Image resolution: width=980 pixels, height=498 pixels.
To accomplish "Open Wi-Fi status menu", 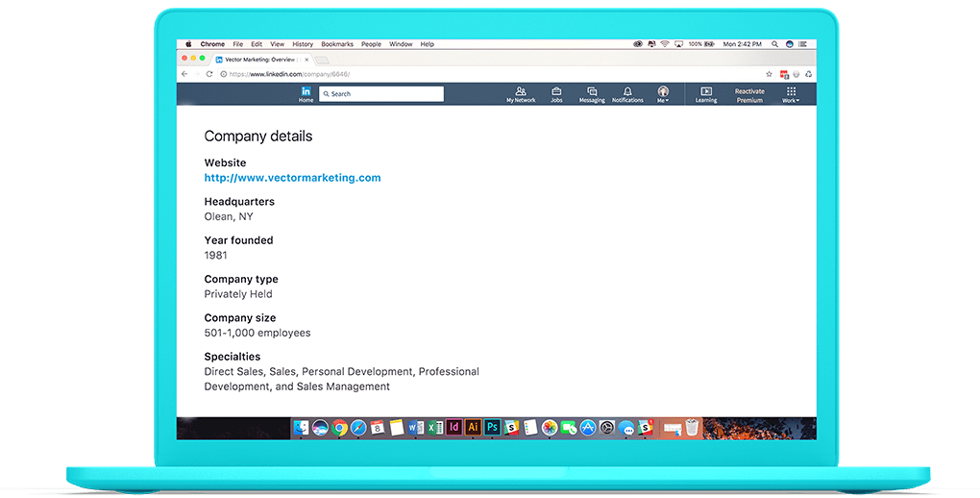I will click(665, 44).
